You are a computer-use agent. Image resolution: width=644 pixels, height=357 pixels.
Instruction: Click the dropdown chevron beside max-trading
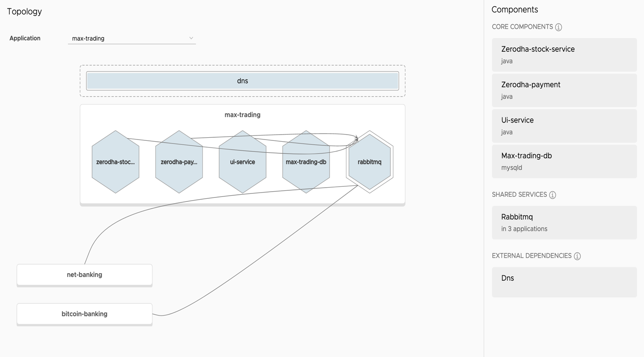coord(191,38)
